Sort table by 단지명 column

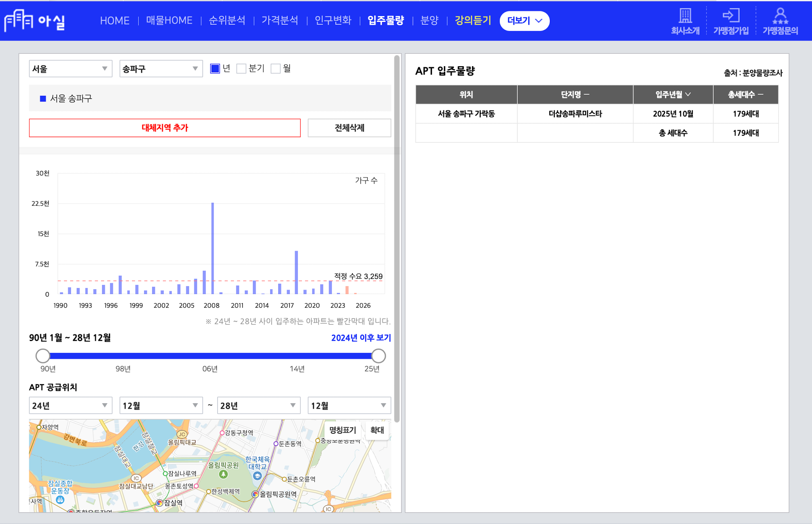[575, 94]
